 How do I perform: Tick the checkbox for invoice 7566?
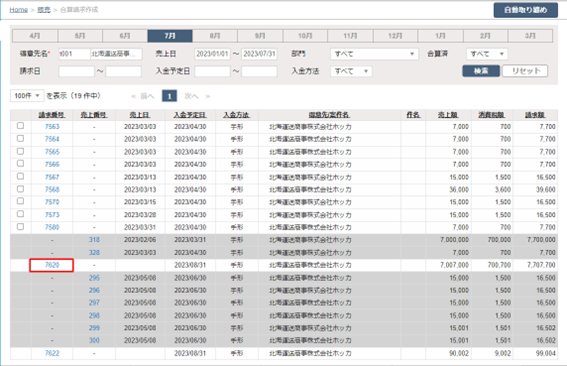[x=21, y=163]
